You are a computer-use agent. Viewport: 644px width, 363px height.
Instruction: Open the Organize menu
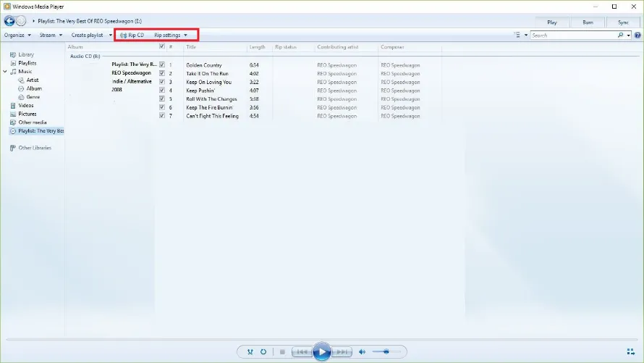click(17, 35)
